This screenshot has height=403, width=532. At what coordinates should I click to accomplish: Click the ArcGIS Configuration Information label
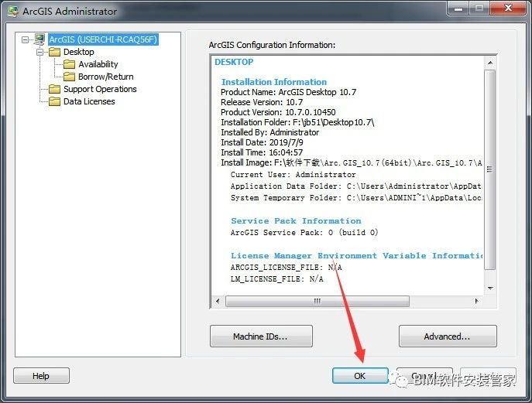[x=272, y=45]
